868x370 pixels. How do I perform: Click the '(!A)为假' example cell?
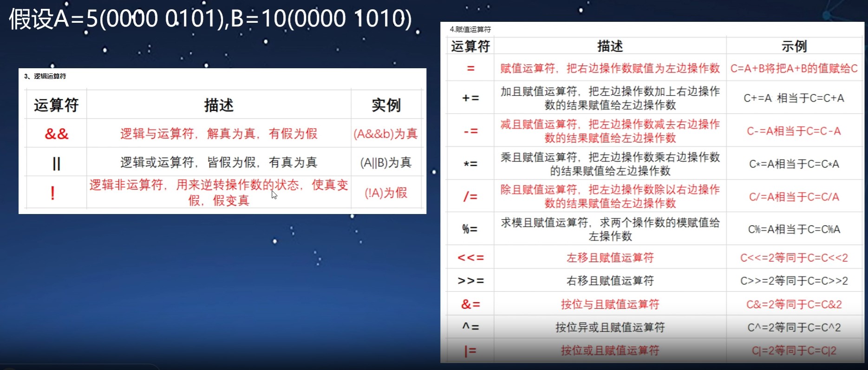coord(386,193)
